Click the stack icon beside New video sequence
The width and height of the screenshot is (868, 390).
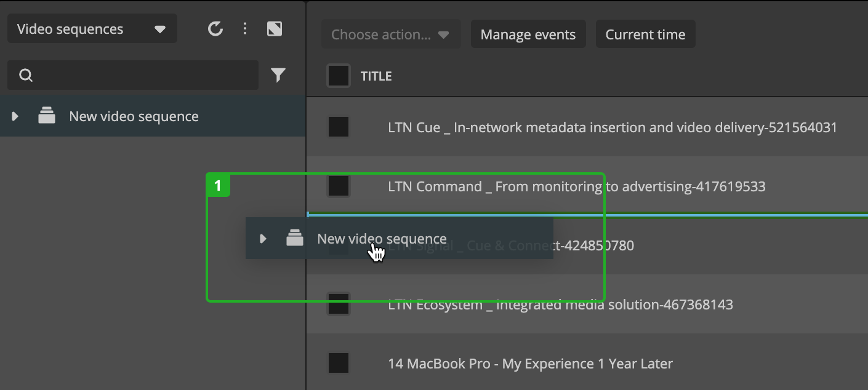pos(47,116)
